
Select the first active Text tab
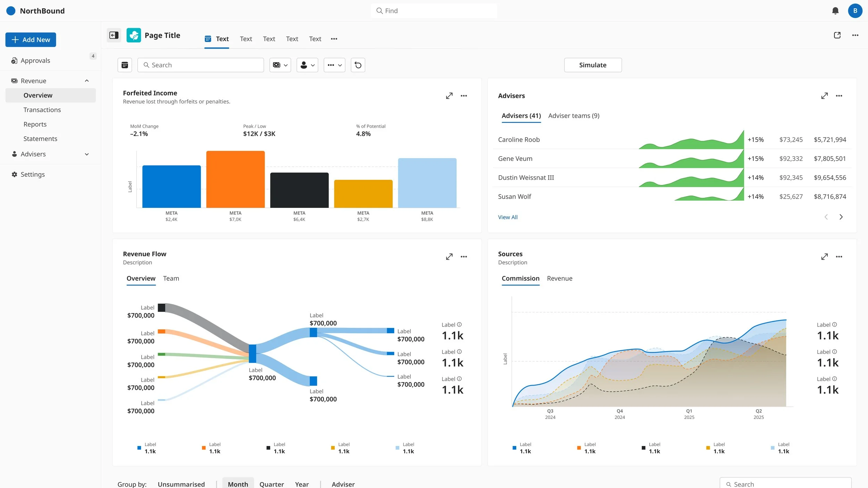coord(217,39)
